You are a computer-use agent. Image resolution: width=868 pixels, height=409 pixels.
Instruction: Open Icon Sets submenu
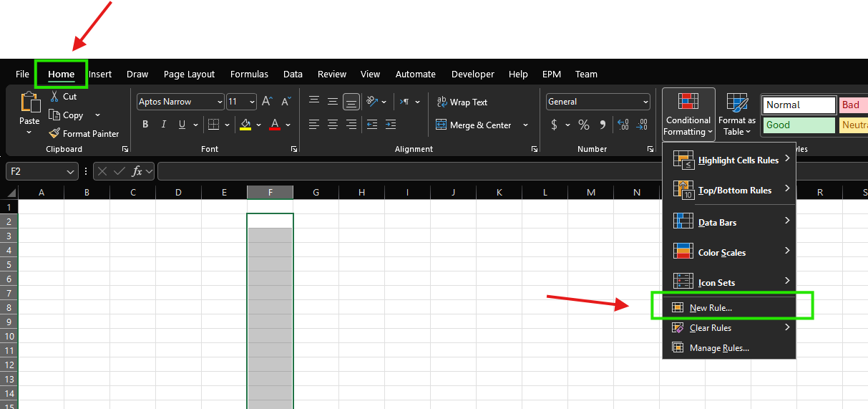coord(729,282)
